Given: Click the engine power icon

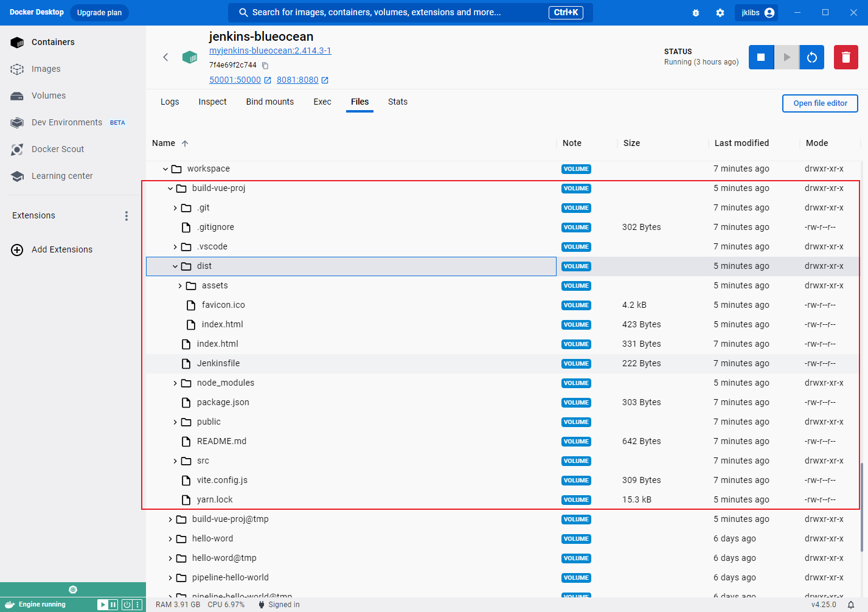Looking at the screenshot, I should pyautogui.click(x=127, y=605).
